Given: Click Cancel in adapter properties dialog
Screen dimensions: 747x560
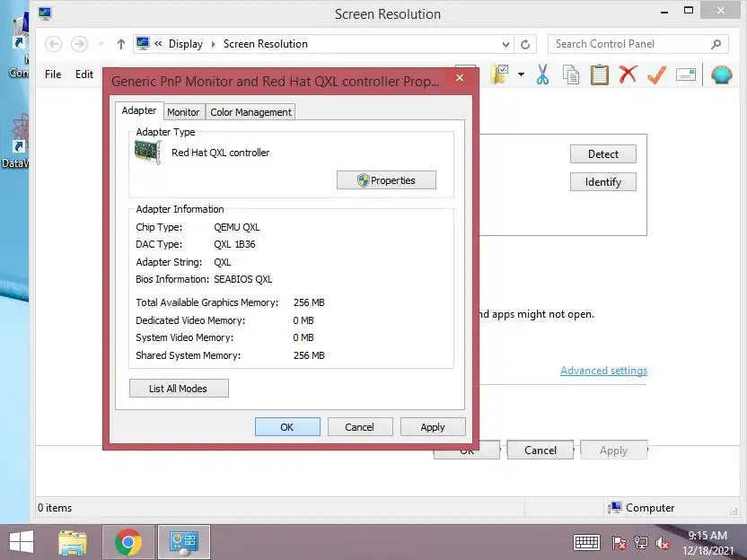Looking at the screenshot, I should pos(360,427).
